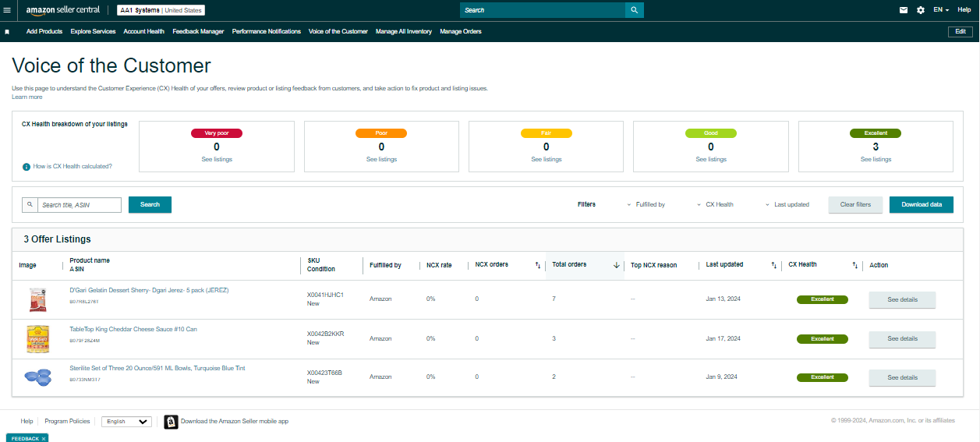See listings under Fair
The height and width of the screenshot is (442, 980).
click(x=546, y=160)
